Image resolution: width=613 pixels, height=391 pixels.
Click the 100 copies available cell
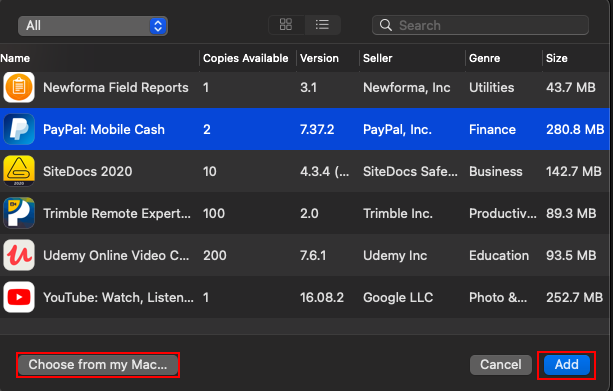tap(214, 213)
